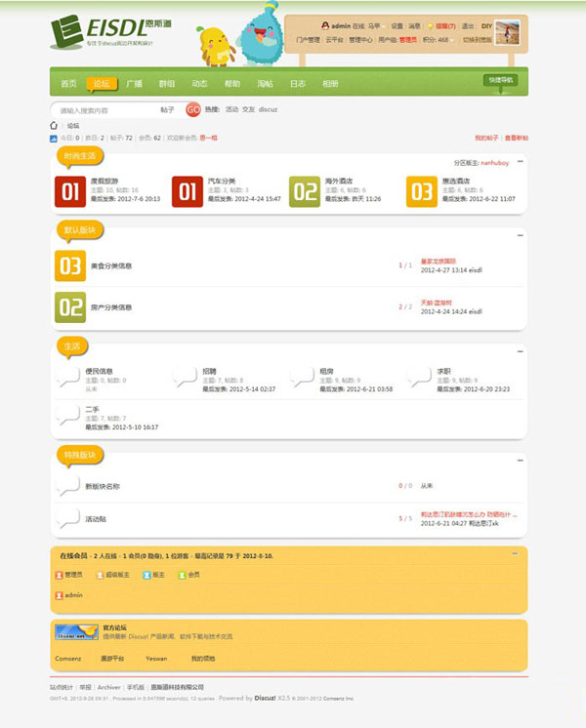This screenshot has height=728, width=586.
Task: Click the hot search term discuz
Action: pos(268,109)
